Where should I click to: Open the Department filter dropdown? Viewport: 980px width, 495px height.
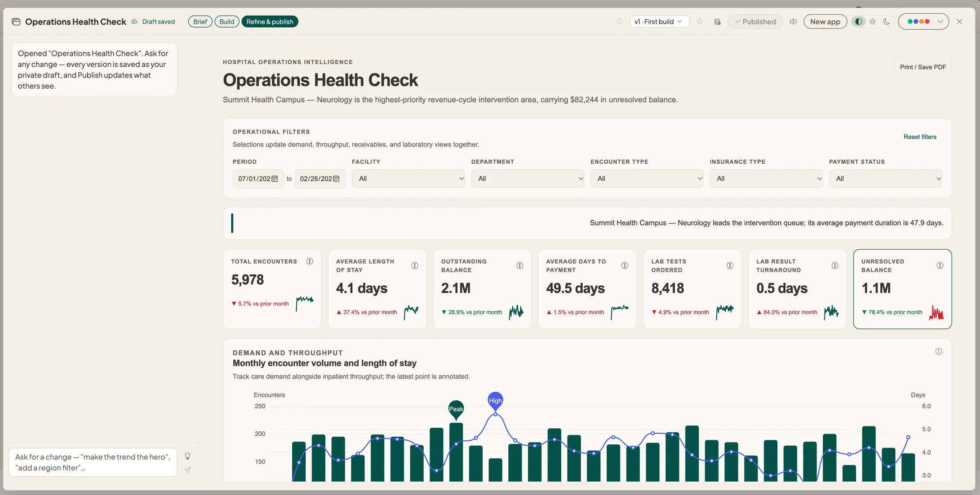528,179
